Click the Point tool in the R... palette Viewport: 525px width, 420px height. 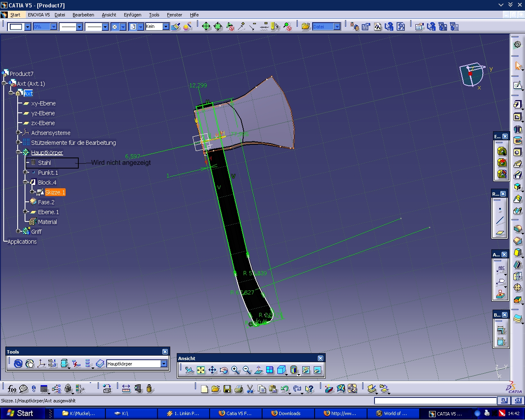500,209
